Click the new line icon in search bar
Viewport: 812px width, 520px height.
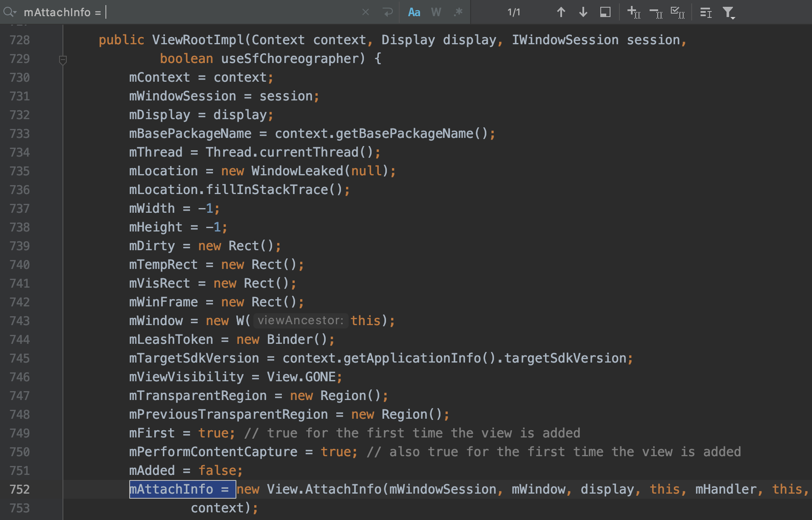(x=388, y=12)
